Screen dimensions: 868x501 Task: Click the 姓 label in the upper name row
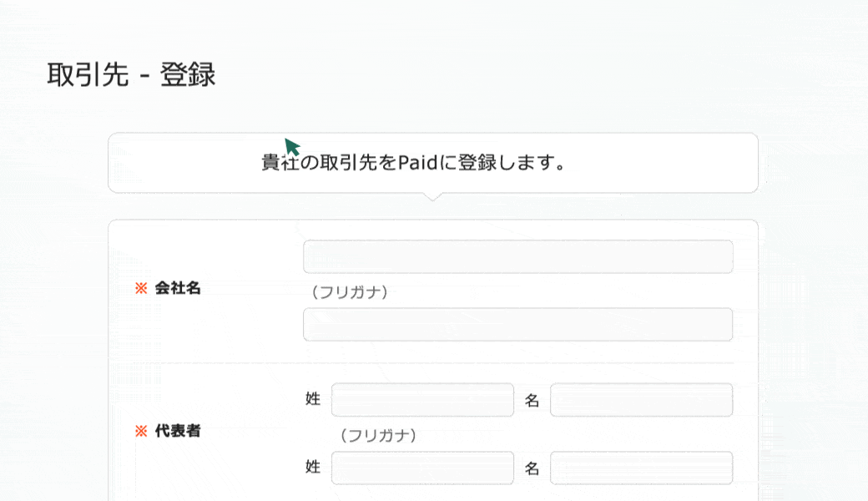click(313, 400)
